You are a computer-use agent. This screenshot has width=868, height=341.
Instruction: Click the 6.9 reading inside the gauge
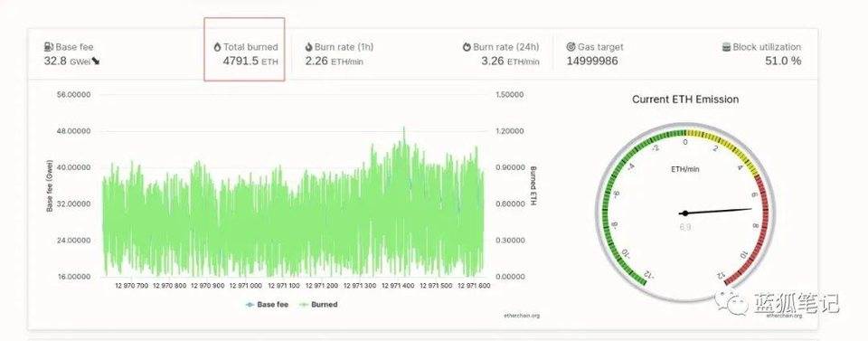(x=685, y=227)
